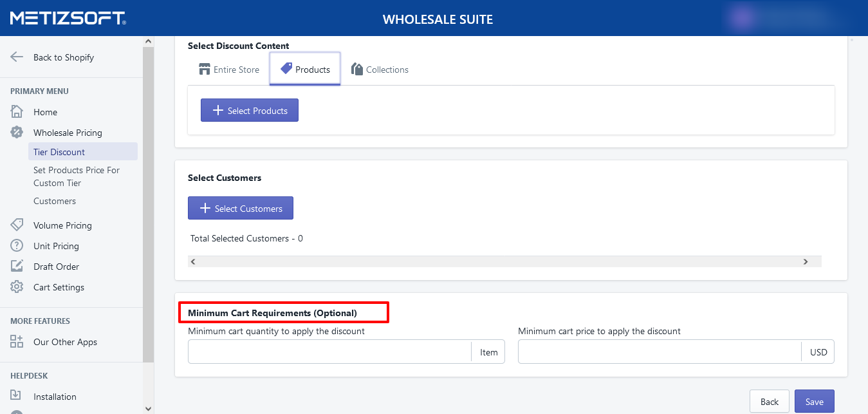Screen dimensions: 868x414
Task: Click the Back to Shopify arrow icon
Action: tap(17, 57)
